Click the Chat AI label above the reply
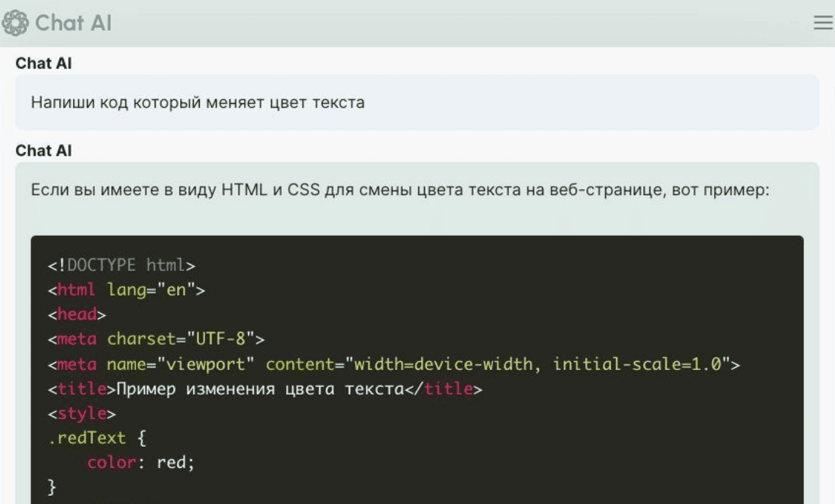Screen dimensions: 835x504 point(44,151)
